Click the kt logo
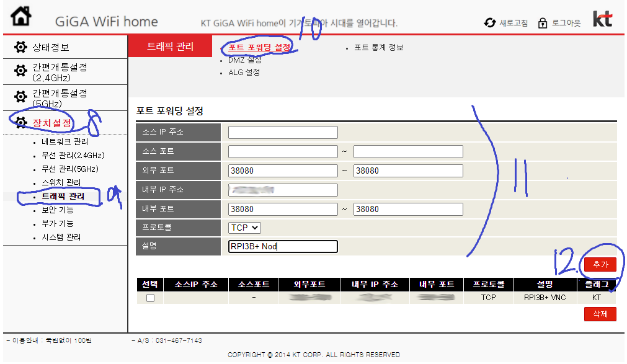Viewport: 627px width, 364px height. pos(602,19)
